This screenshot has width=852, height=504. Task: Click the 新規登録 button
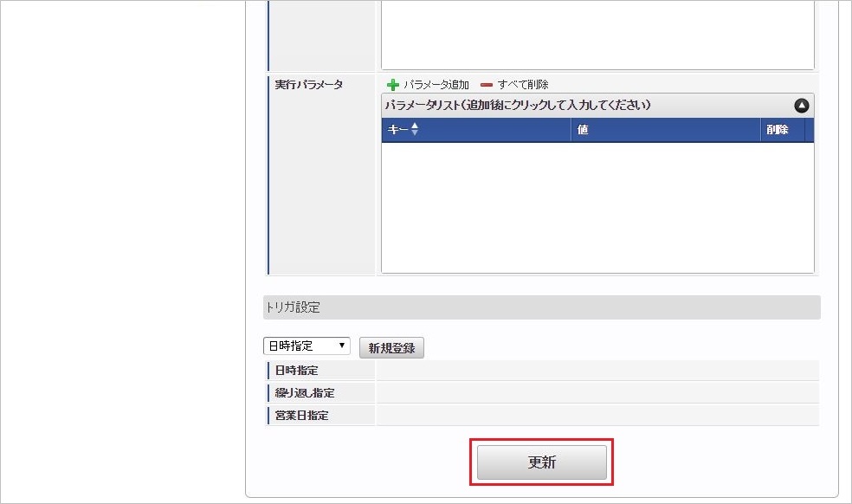click(391, 348)
